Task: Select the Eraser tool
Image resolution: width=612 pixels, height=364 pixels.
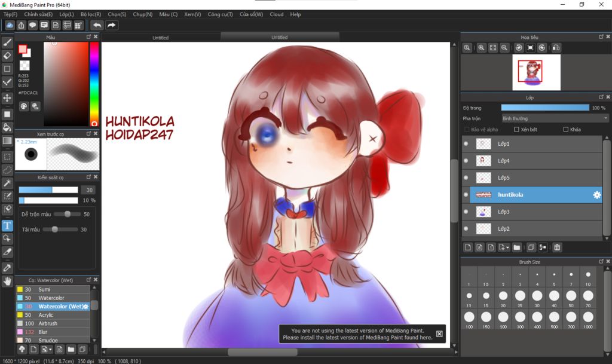Action: point(7,56)
